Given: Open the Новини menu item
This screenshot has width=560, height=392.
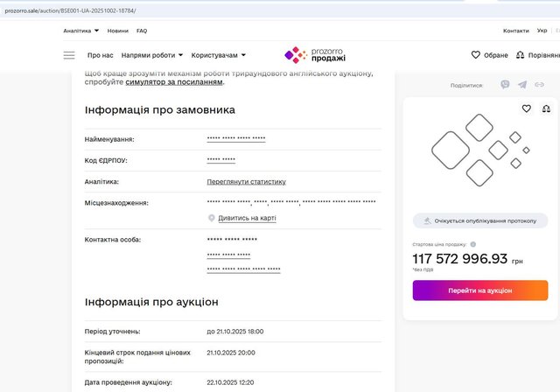Looking at the screenshot, I should [118, 31].
